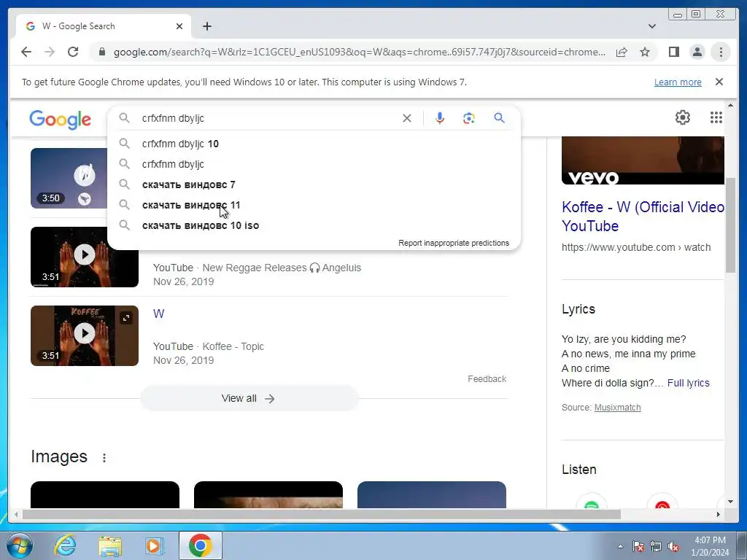Launch Internet Explorer from taskbar
Image resolution: width=747 pixels, height=560 pixels.
click(x=65, y=545)
